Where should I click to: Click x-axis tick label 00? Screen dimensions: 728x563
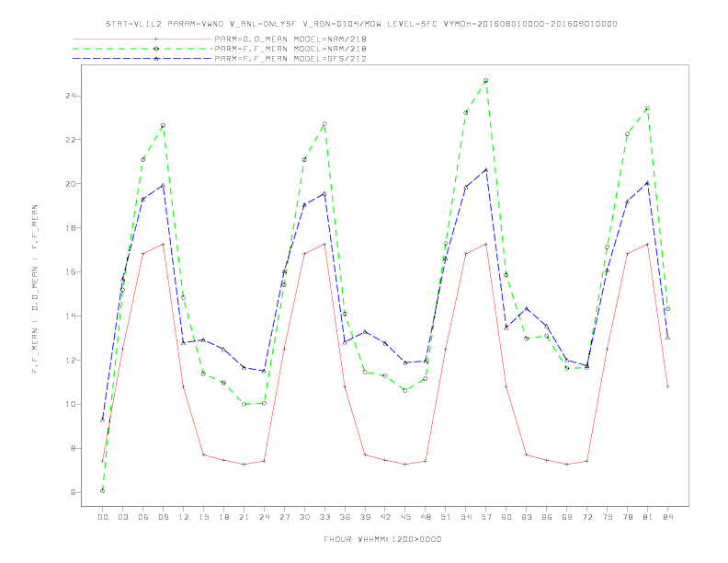tap(103, 517)
